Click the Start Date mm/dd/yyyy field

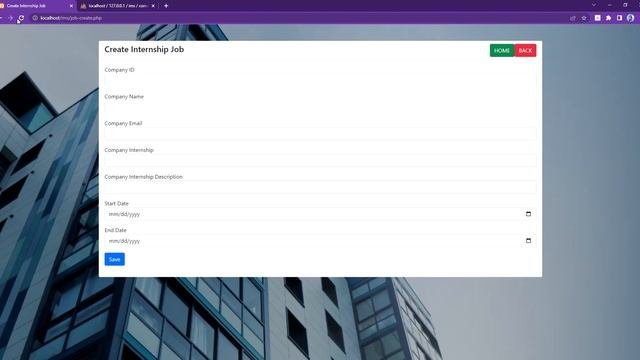pyautogui.click(x=320, y=214)
